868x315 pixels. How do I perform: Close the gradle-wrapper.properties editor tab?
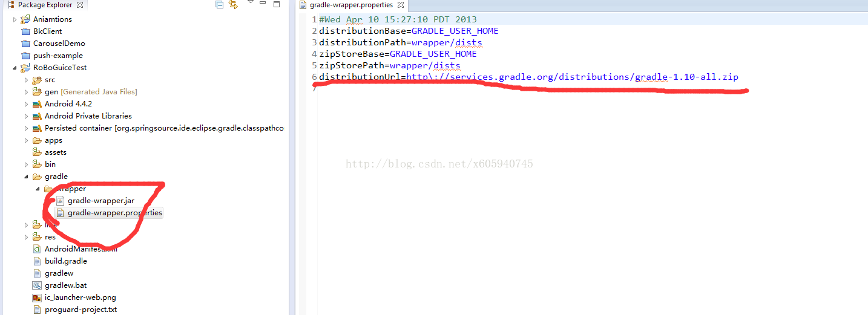tap(401, 5)
